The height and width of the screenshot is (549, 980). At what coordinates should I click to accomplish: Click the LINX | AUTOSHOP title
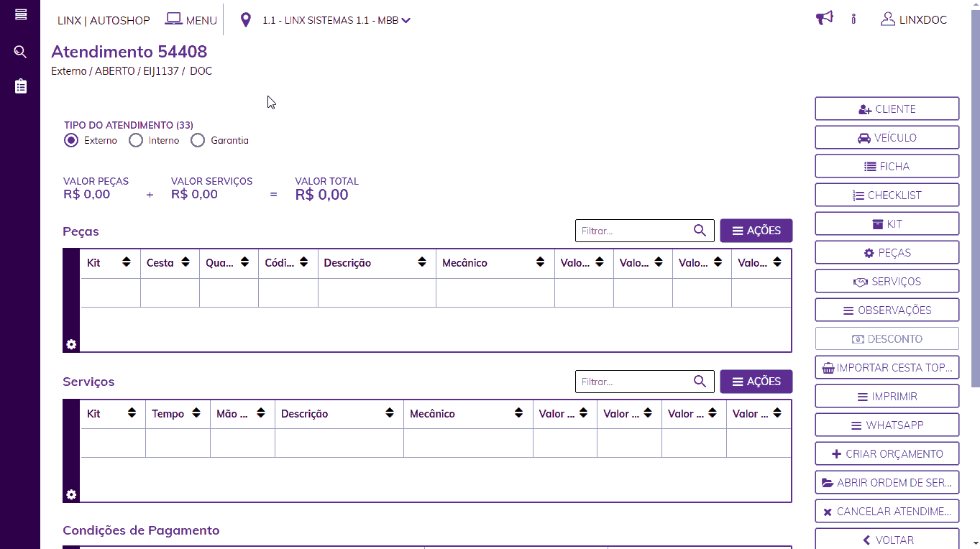point(104,20)
